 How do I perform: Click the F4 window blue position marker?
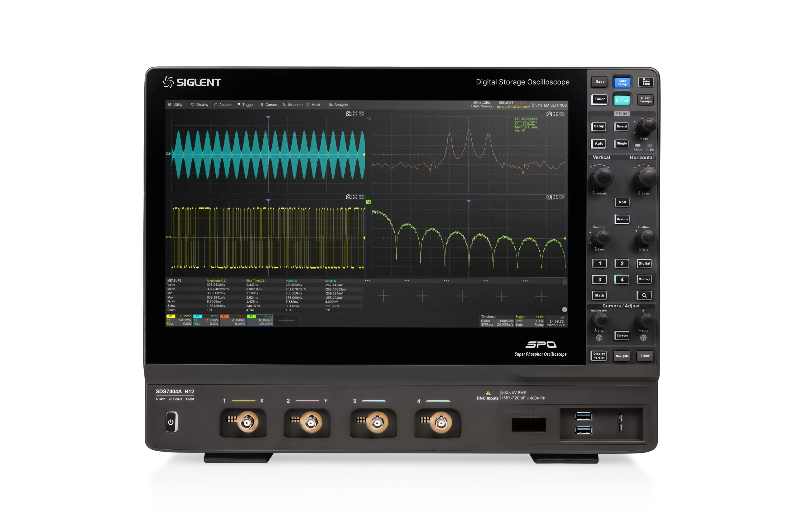469,201
